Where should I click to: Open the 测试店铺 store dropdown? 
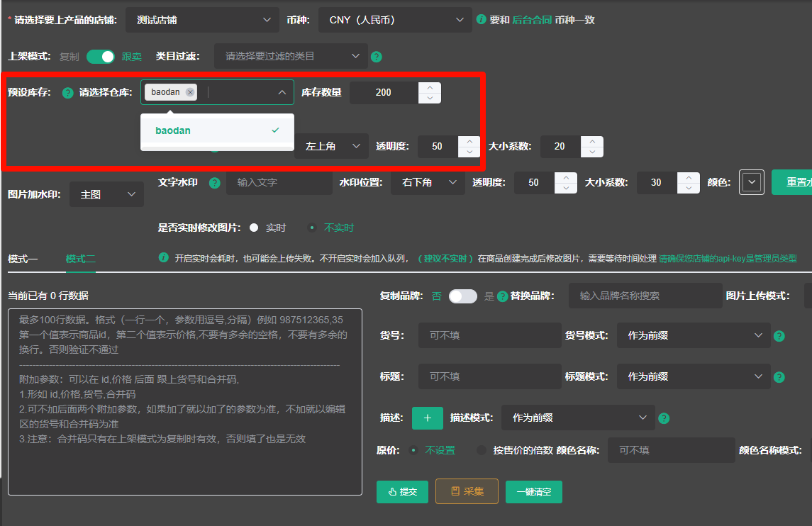click(202, 20)
